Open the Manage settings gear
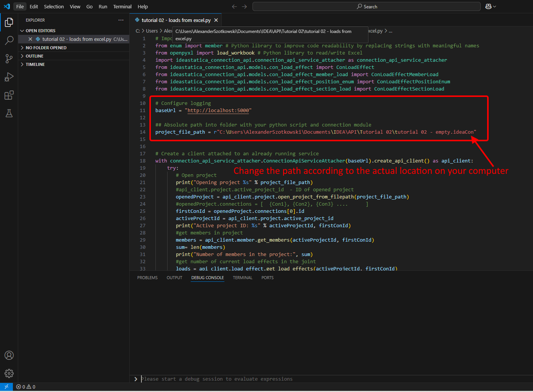 [x=9, y=373]
